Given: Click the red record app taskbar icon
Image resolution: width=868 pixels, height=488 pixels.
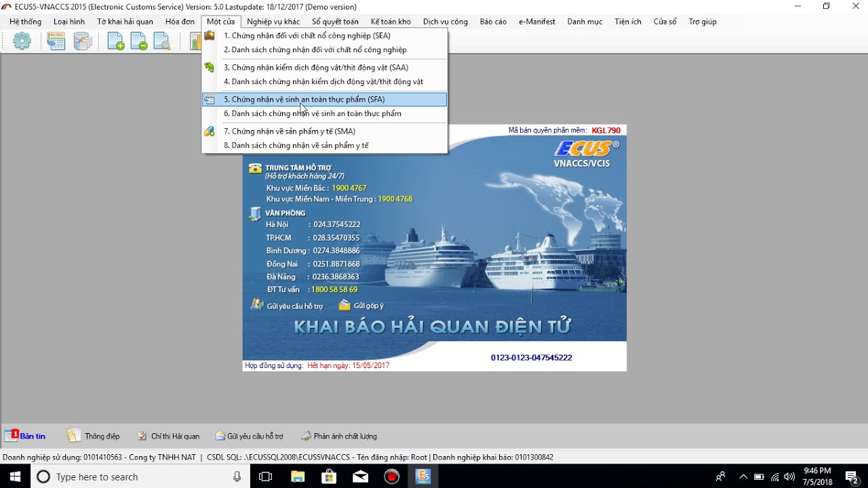Looking at the screenshot, I should [x=392, y=476].
